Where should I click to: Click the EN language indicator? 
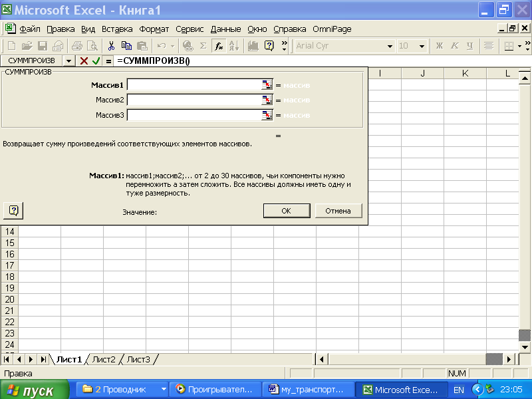coord(459,390)
